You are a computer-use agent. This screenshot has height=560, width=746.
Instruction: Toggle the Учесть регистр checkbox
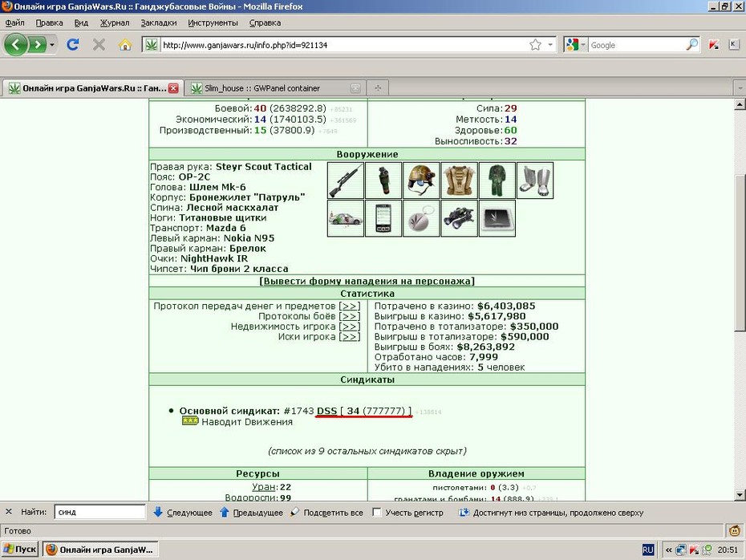pos(377,513)
